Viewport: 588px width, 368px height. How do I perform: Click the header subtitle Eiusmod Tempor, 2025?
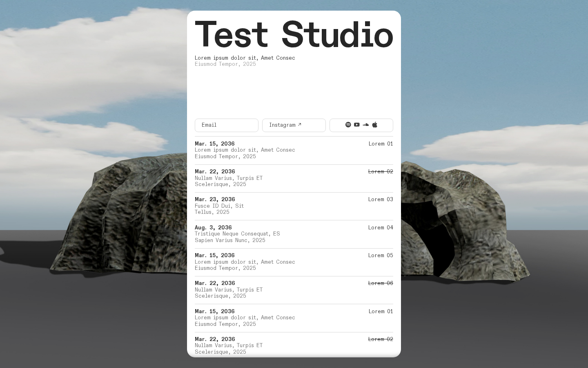click(x=225, y=64)
